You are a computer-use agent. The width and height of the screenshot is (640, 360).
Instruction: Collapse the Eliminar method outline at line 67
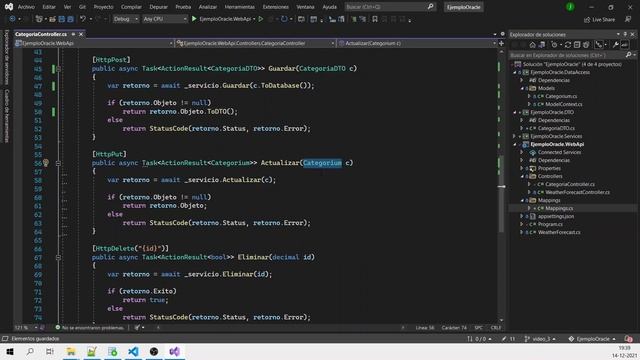coord(58,257)
